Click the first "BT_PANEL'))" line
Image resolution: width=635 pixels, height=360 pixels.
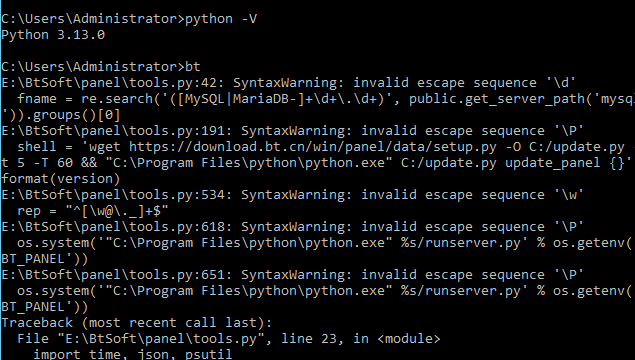(x=45, y=259)
